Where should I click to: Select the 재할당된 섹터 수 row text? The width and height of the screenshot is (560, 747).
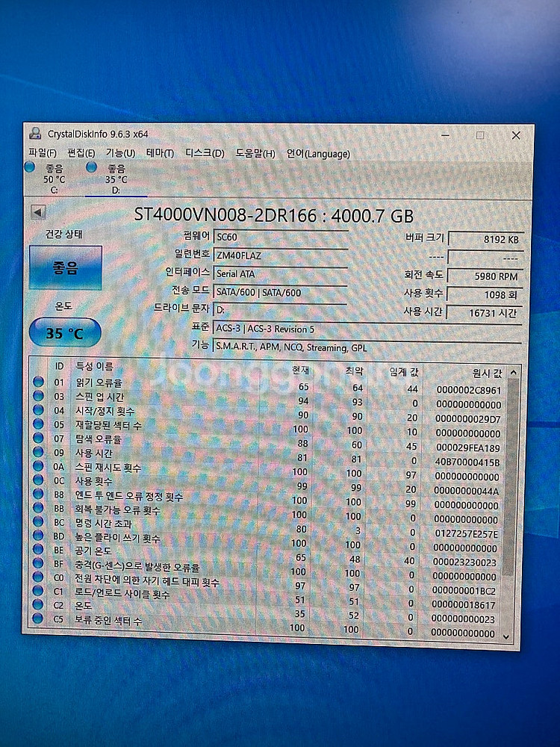[108, 425]
